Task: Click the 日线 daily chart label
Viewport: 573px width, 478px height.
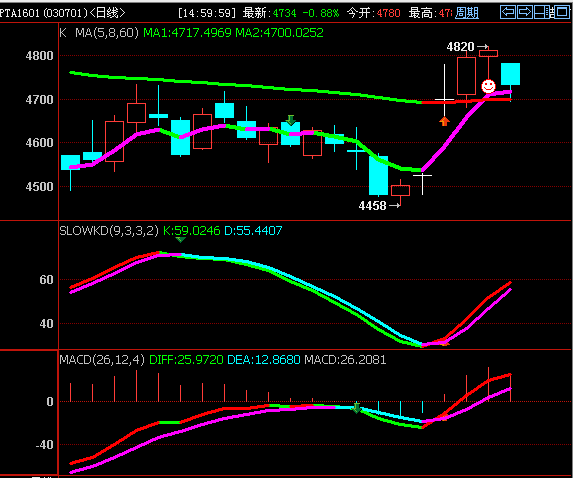Action: pos(107,13)
